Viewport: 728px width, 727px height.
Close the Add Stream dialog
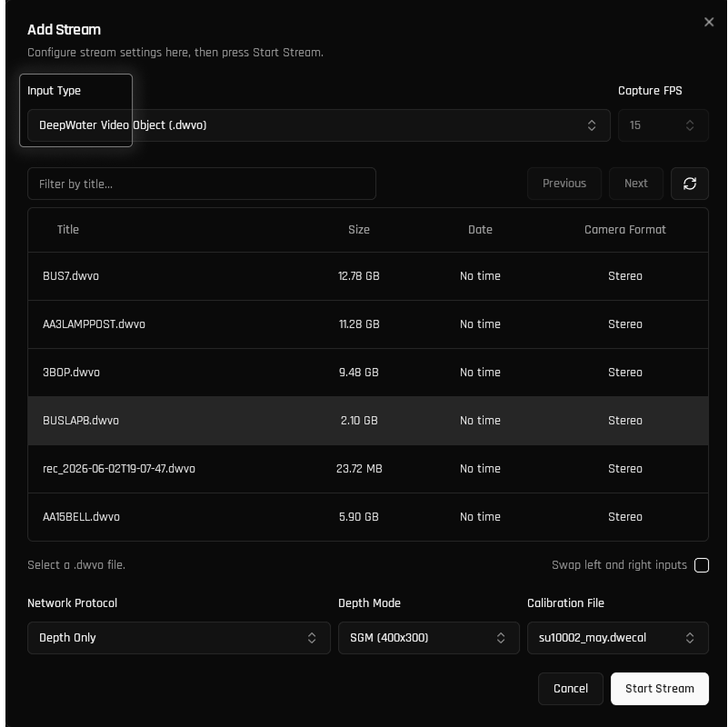pos(709,22)
